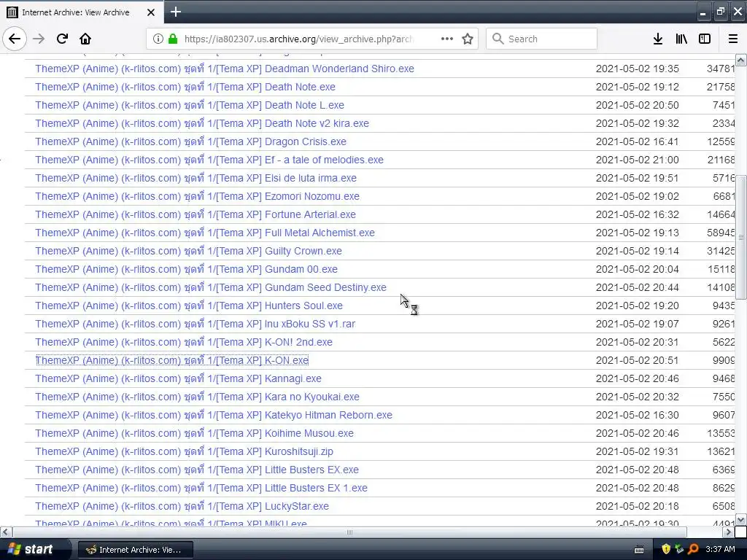Open the Elsi de luta irma.exe link
Viewport: 747px width, 560px height.
pos(196,178)
